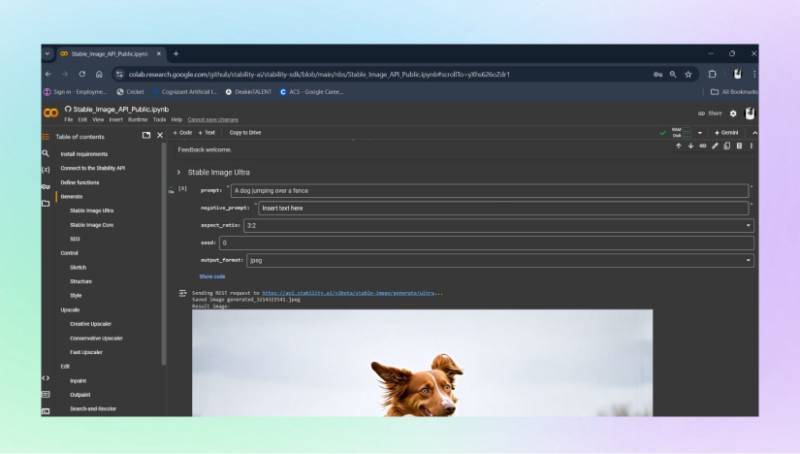The width and height of the screenshot is (800, 454).
Task: Open the command palette sidebar icon
Action: (x=45, y=394)
